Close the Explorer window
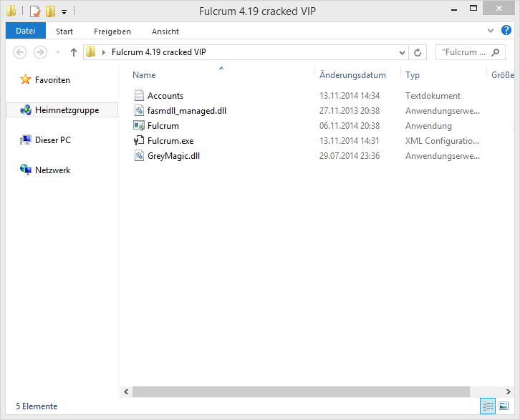 coord(499,9)
